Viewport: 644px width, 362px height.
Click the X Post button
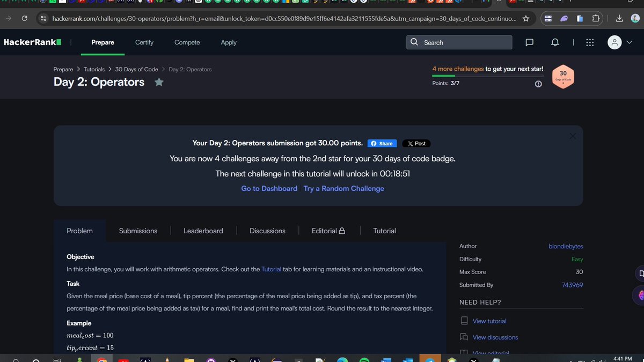[416, 143]
